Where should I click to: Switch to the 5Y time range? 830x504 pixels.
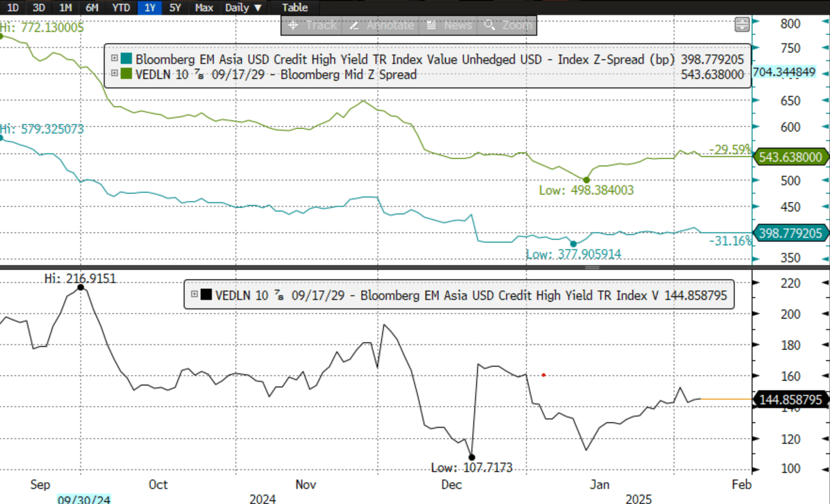pyautogui.click(x=175, y=8)
